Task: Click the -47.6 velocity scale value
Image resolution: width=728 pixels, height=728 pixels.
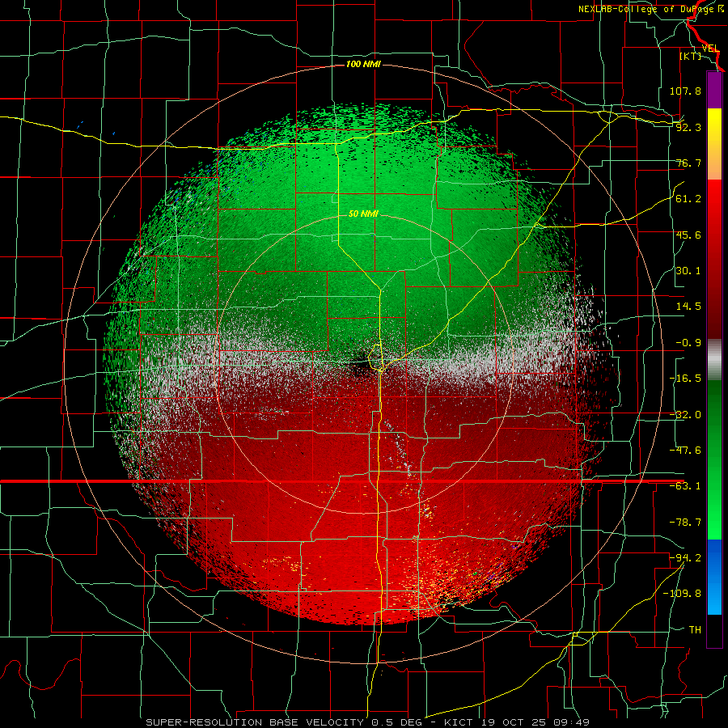Action: 685,451
